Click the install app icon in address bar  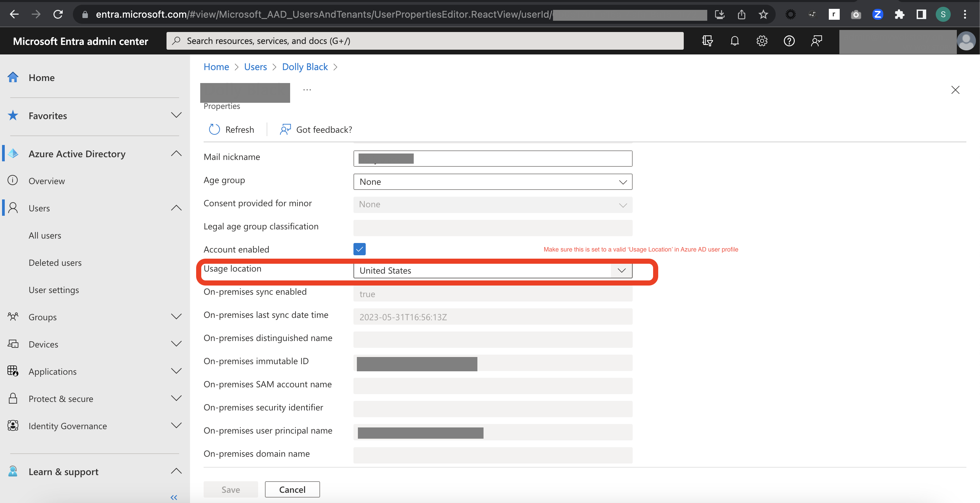point(720,14)
